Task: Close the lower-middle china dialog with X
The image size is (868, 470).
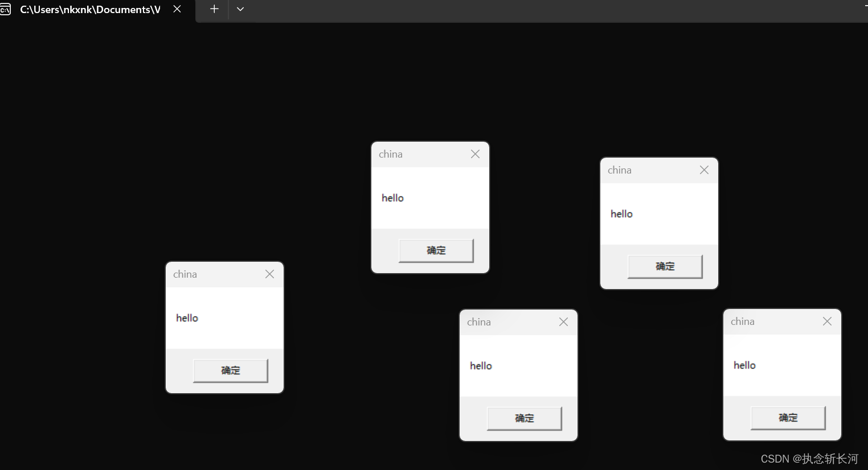Action: 564,322
